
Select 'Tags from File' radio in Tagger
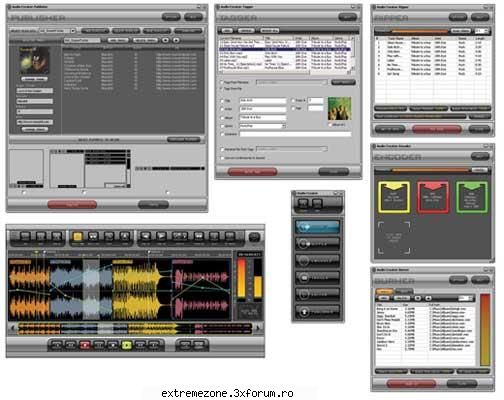(x=221, y=89)
